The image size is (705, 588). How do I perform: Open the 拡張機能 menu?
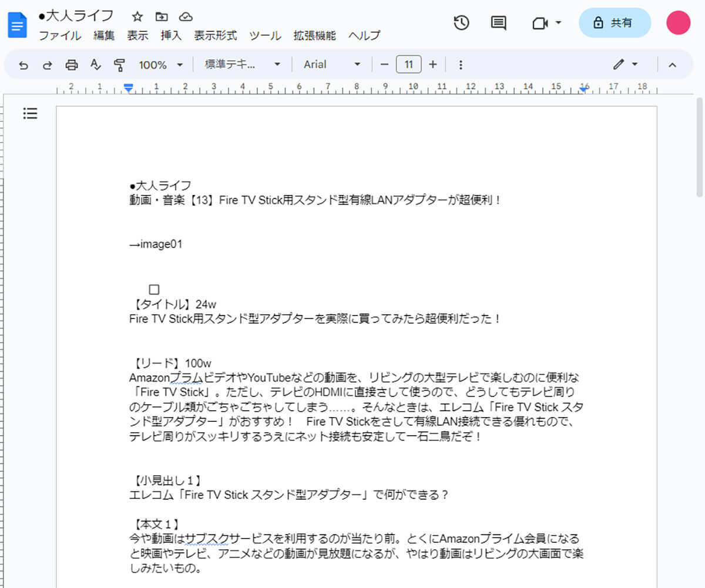coord(315,35)
